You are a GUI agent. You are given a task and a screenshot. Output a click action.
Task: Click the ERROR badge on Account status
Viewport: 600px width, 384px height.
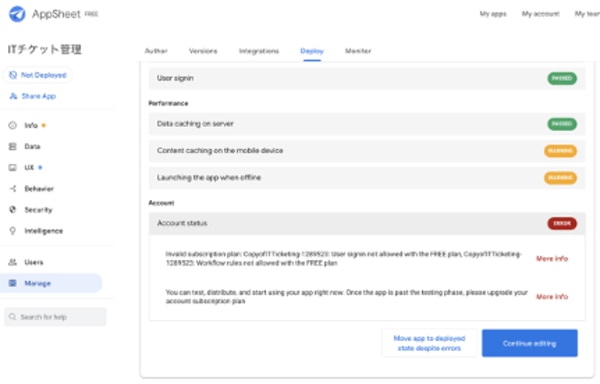click(x=562, y=223)
